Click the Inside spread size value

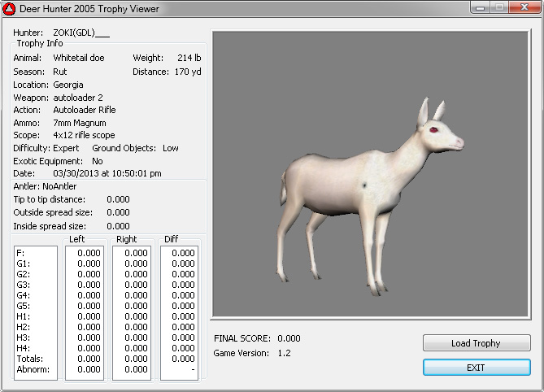coord(118,226)
